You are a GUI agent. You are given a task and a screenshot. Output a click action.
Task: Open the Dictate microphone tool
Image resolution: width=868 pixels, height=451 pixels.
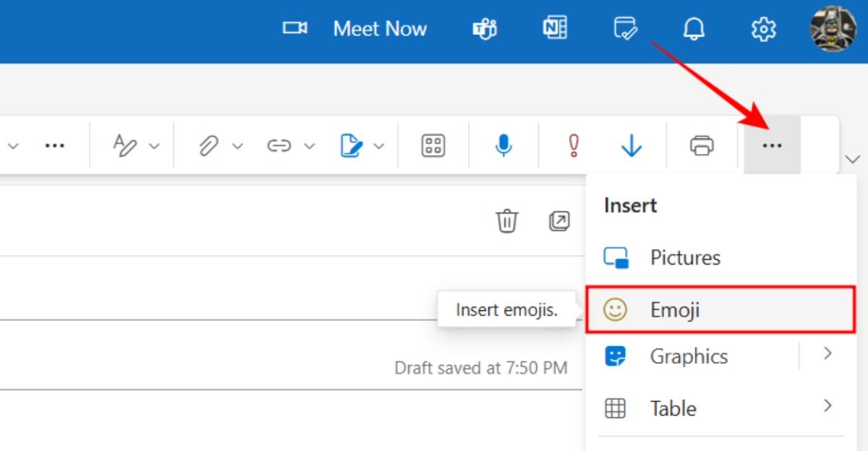[x=502, y=145]
